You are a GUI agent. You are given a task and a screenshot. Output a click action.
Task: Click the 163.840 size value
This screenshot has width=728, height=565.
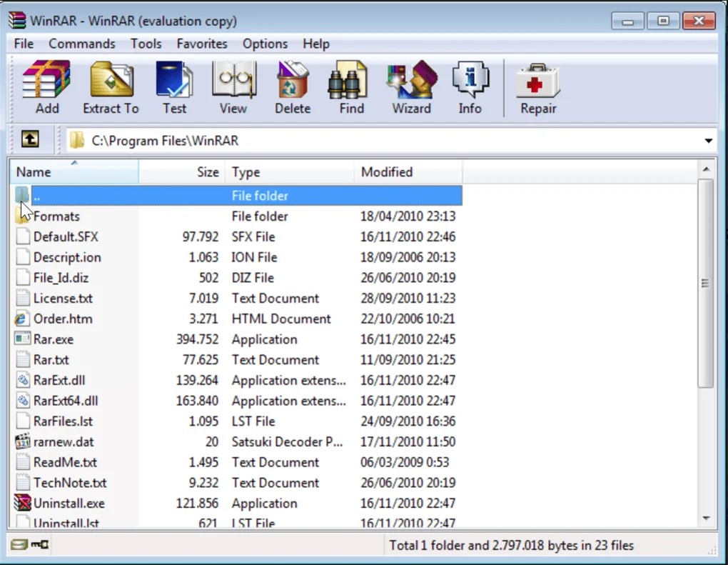pyautogui.click(x=197, y=401)
